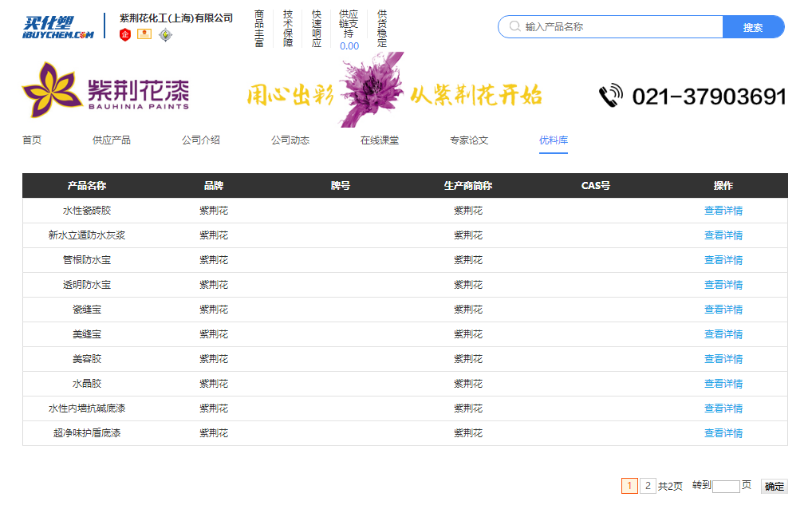View details for 管根防水宝
The image size is (812, 513).
point(723,260)
